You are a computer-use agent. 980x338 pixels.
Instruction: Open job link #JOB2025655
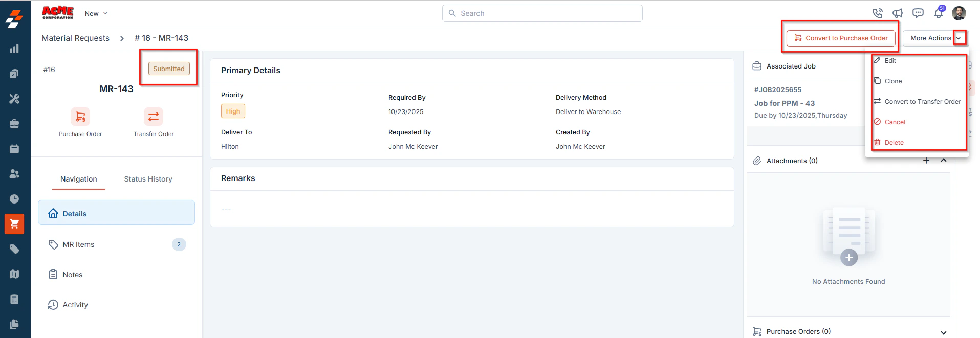click(x=778, y=89)
